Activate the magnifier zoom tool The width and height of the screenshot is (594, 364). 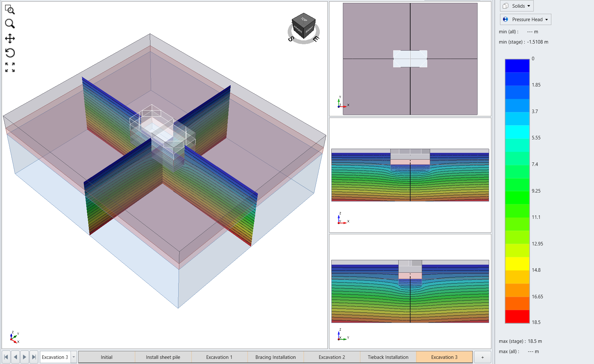pyautogui.click(x=10, y=24)
